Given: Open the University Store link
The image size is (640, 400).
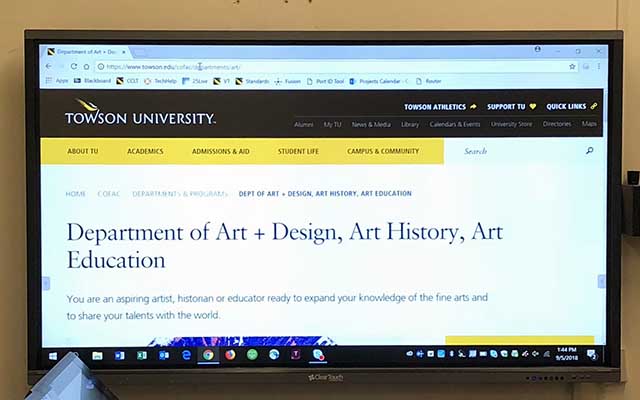Looking at the screenshot, I should point(511,124).
